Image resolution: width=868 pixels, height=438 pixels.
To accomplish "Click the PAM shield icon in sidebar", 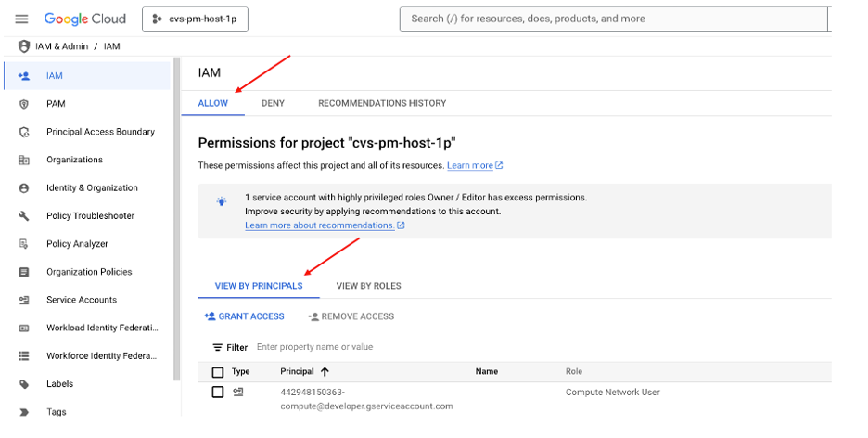I will coord(24,104).
